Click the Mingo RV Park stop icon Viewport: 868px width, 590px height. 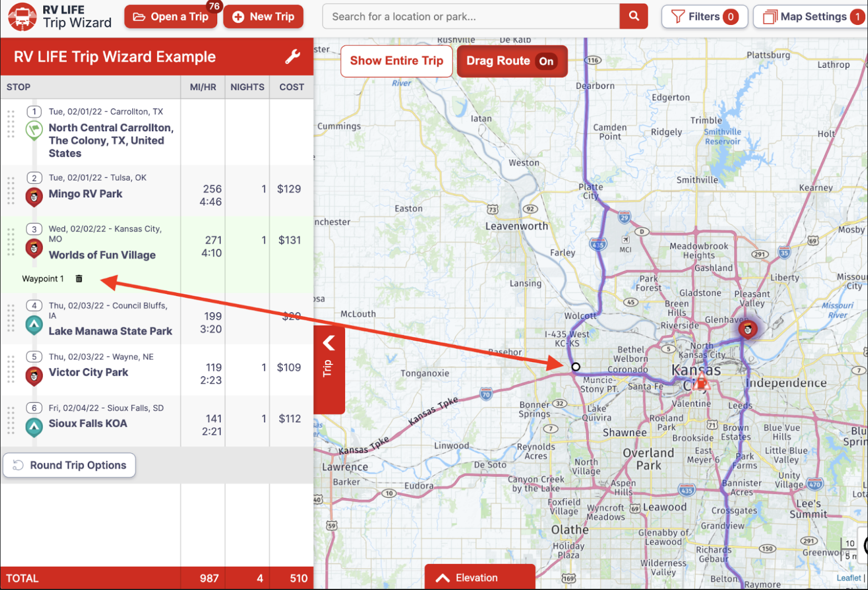click(34, 197)
